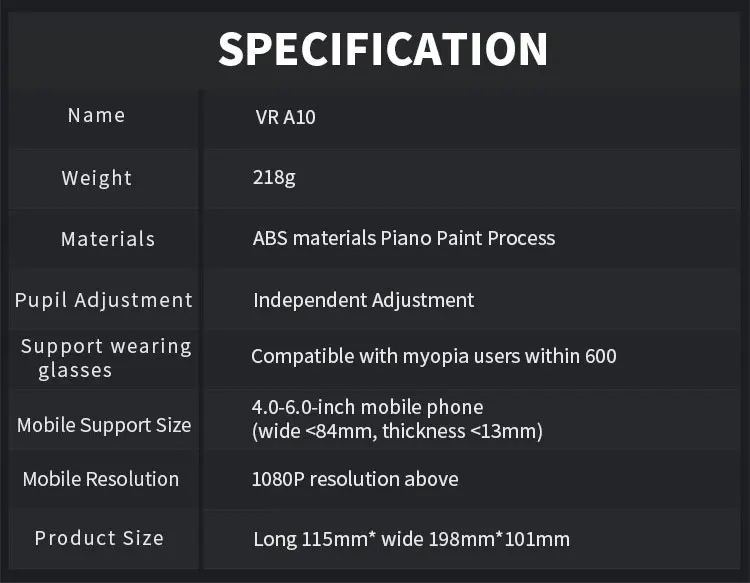
Task: Click the Independent Adjustment value
Action: 364,300
